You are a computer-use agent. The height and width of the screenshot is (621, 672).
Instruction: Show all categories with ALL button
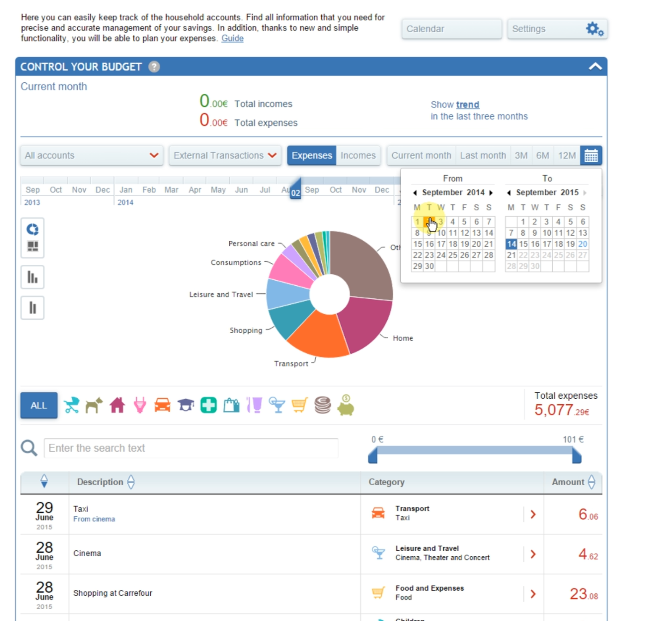(39, 405)
